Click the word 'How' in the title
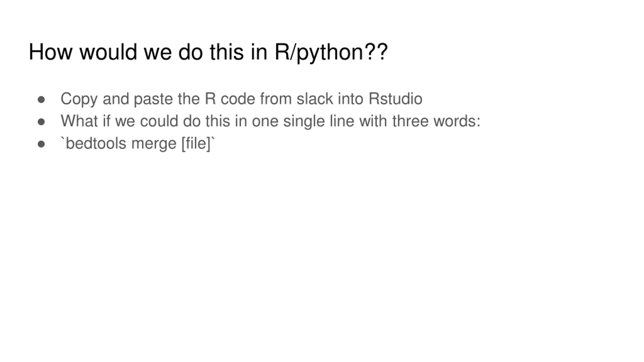This screenshot has height=362, width=644. (x=51, y=52)
